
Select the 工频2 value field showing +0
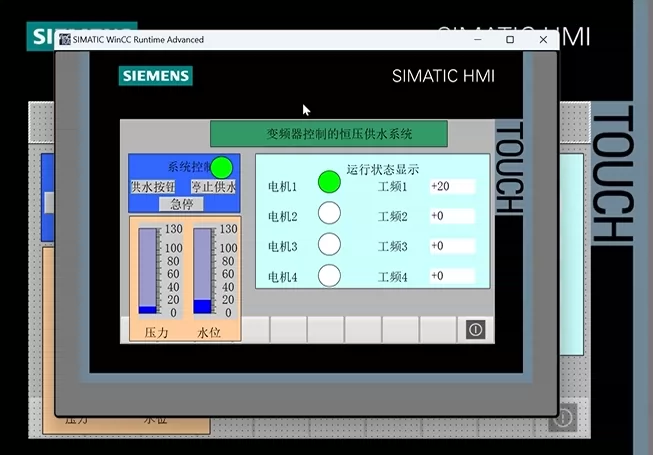[452, 216]
